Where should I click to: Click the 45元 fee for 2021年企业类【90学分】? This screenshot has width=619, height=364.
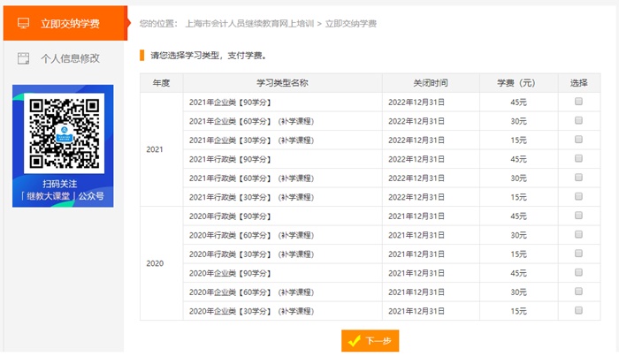click(518, 102)
